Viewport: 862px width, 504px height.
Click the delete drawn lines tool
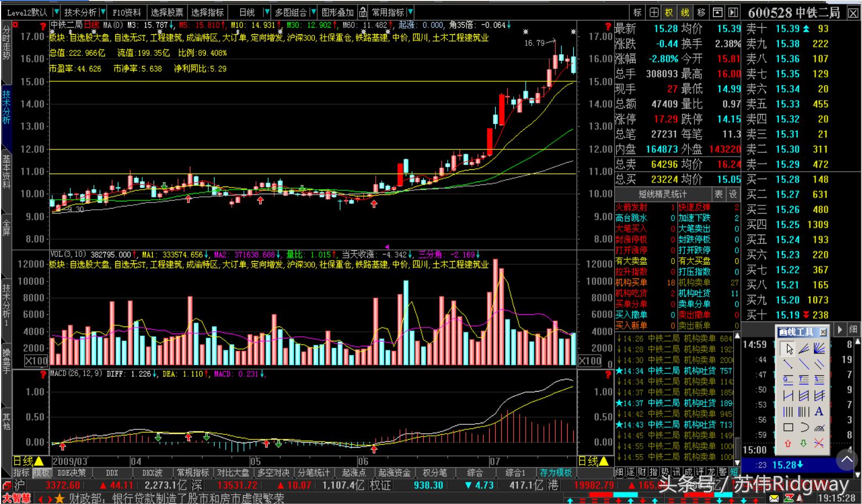tap(819, 443)
